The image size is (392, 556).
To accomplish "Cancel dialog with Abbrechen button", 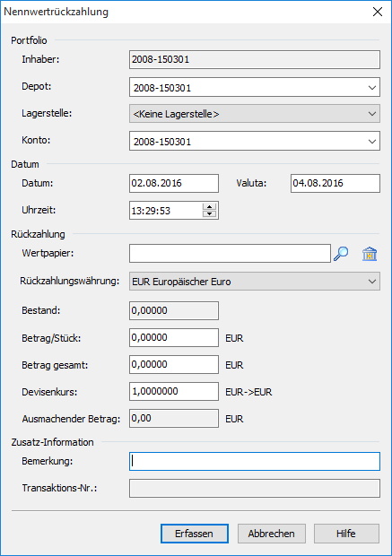I will tap(272, 534).
